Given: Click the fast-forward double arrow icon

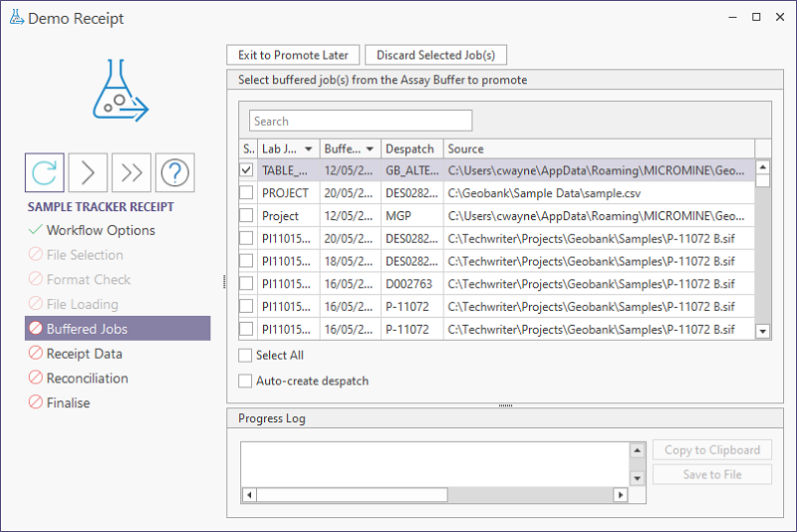Looking at the screenshot, I should 132,172.
